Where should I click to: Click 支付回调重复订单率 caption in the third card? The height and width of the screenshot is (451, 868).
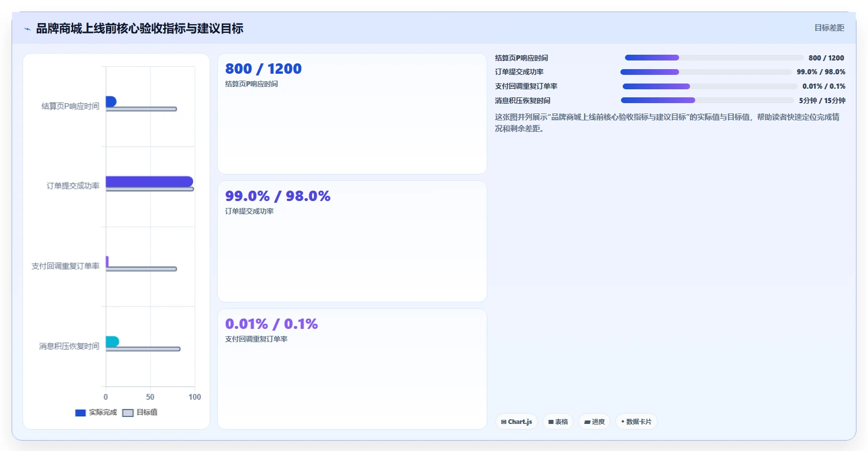256,339
